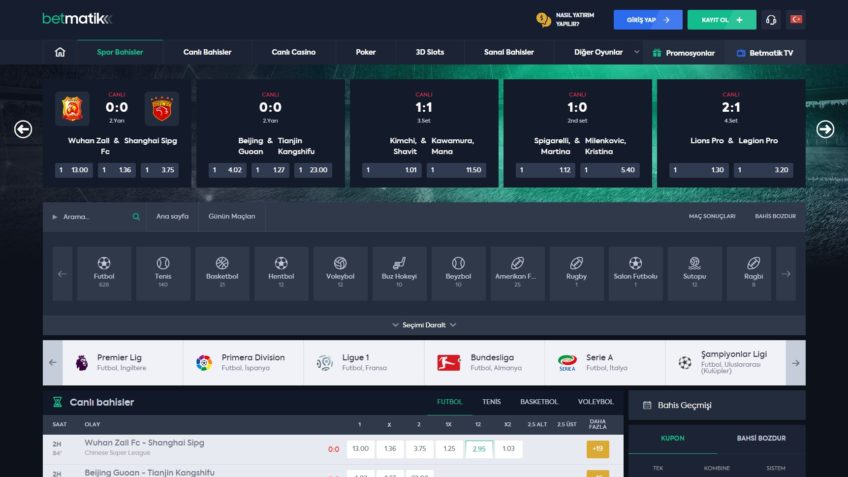Open the Premier Lig league card

(x=122, y=362)
